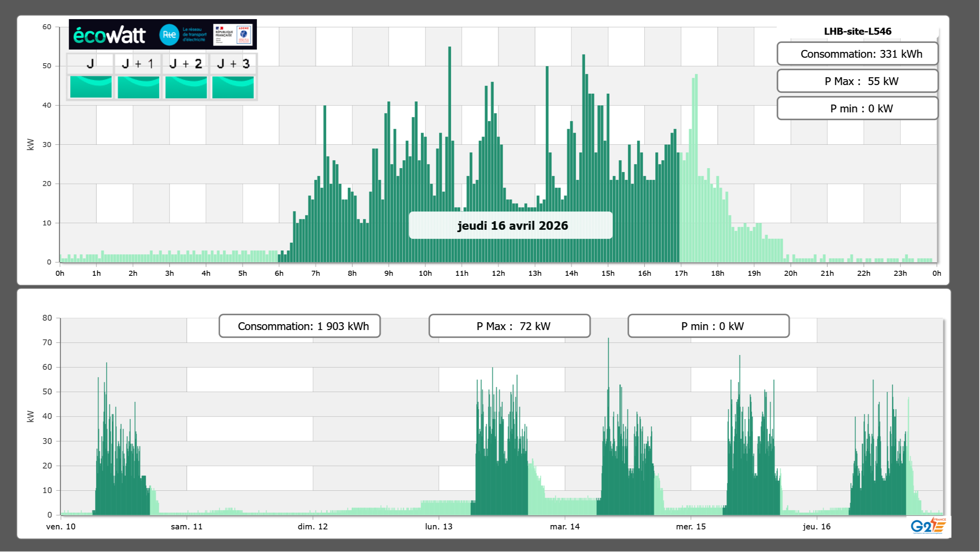The height and width of the screenshot is (552, 980).
Task: Click the LHB-site-L546 site title
Action: tap(857, 31)
